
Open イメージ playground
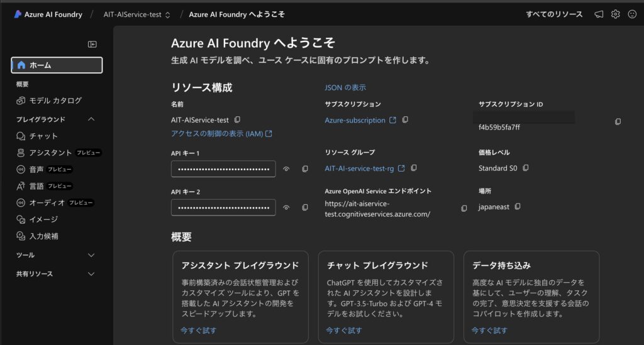tap(37, 219)
